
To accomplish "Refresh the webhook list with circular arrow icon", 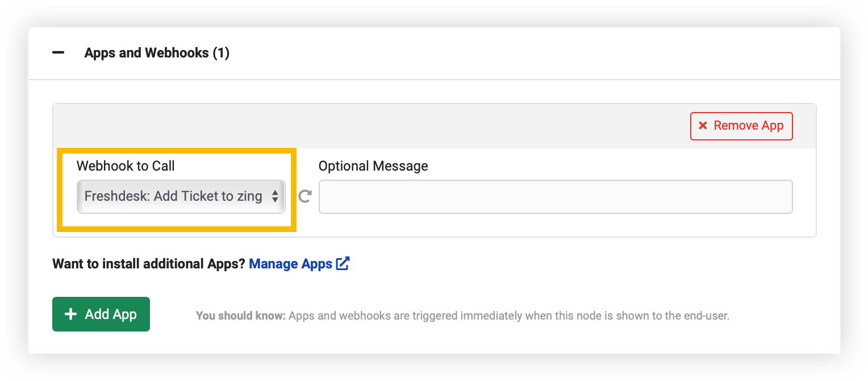I will (305, 197).
